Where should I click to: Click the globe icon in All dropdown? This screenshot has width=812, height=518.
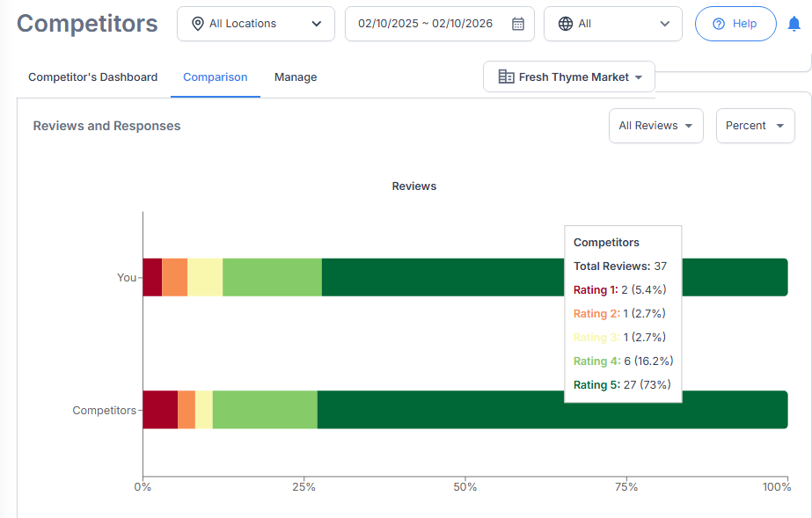click(566, 24)
